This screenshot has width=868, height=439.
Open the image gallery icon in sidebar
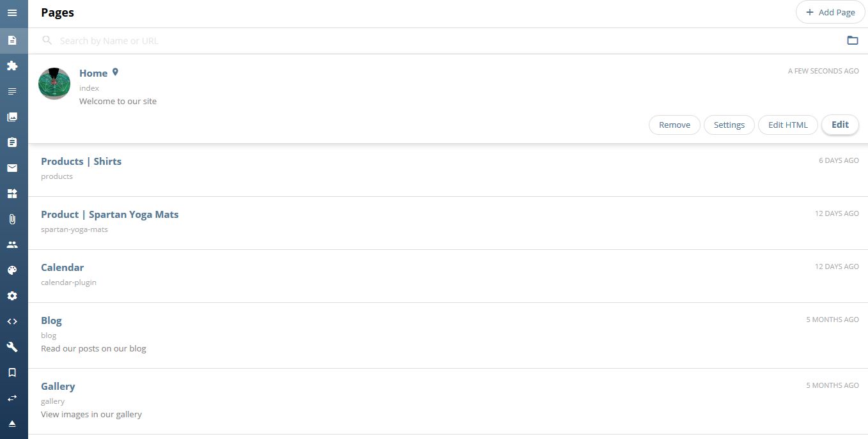pyautogui.click(x=12, y=117)
